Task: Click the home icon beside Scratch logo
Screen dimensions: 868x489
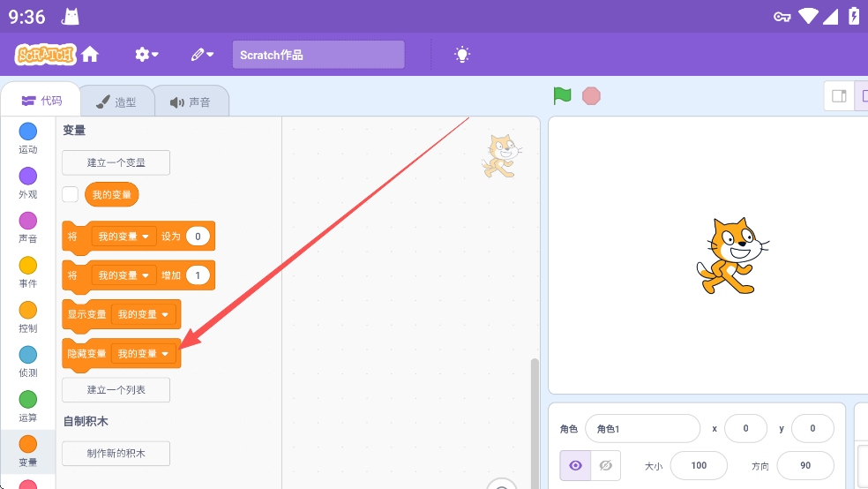Action: [x=90, y=55]
